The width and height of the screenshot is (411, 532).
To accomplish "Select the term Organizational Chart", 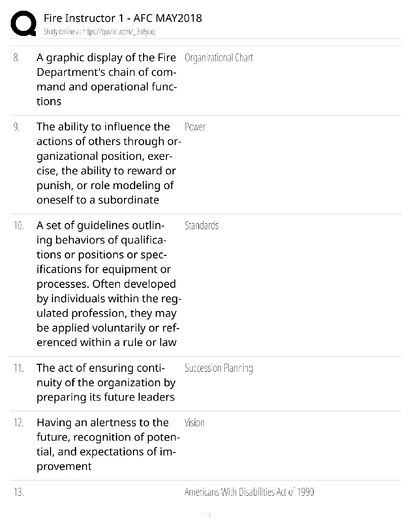I will (x=219, y=58).
